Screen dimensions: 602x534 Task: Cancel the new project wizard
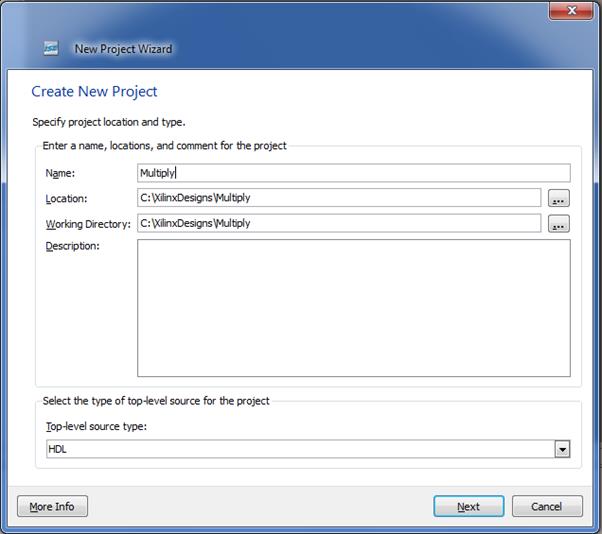(547, 506)
